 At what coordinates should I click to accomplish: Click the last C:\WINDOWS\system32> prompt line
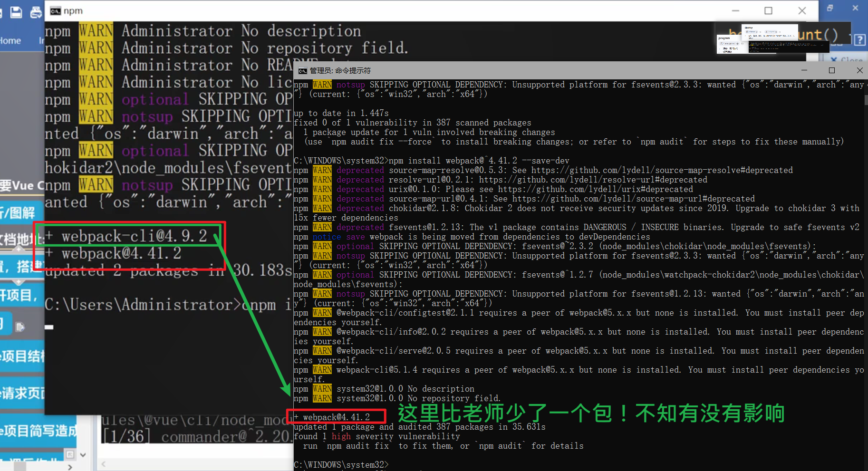[x=341, y=465]
